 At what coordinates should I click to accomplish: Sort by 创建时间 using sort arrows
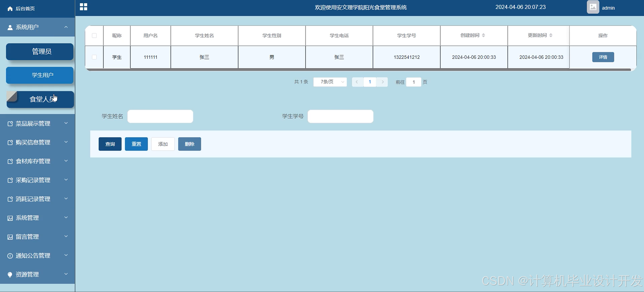[483, 36]
